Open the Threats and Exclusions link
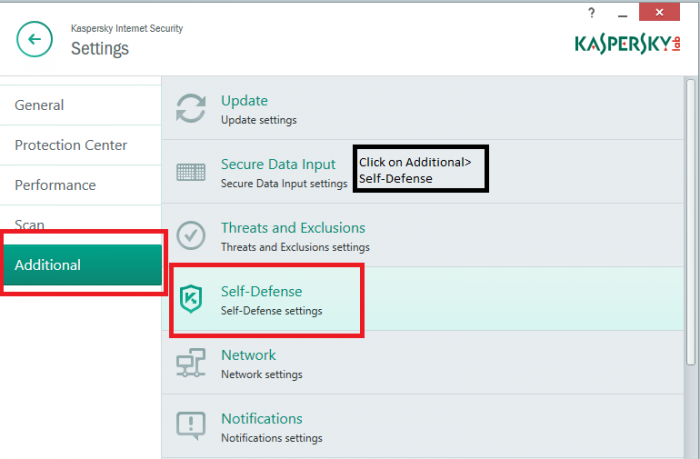The height and width of the screenshot is (459, 700). tap(293, 228)
